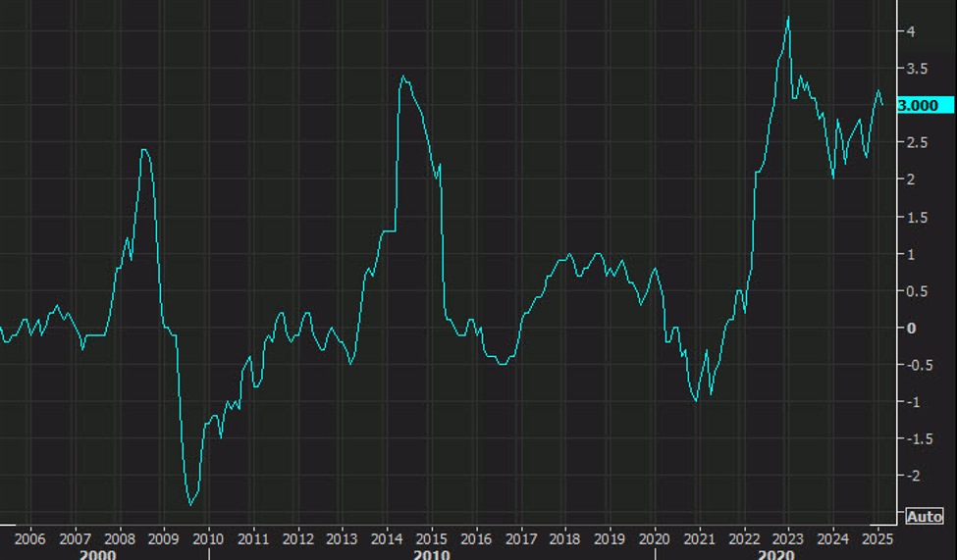This screenshot has height=560, width=957.
Task: Click the 2006 year label
Action: [x=29, y=538]
